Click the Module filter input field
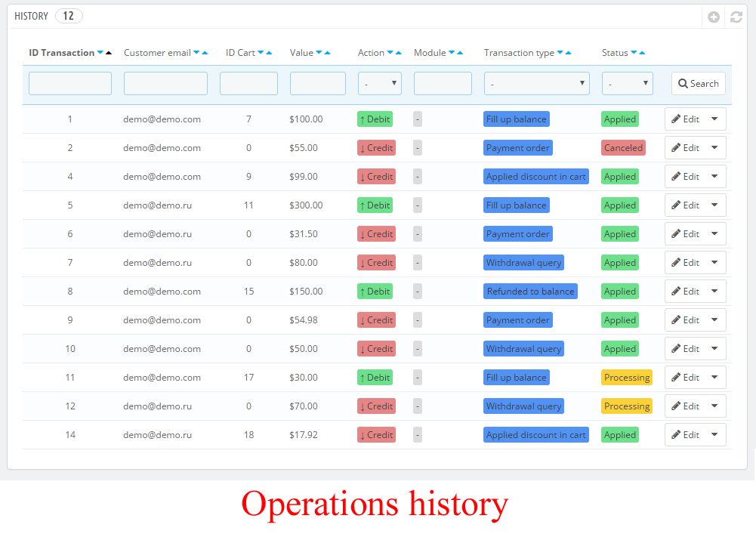756x534 pixels. (443, 83)
